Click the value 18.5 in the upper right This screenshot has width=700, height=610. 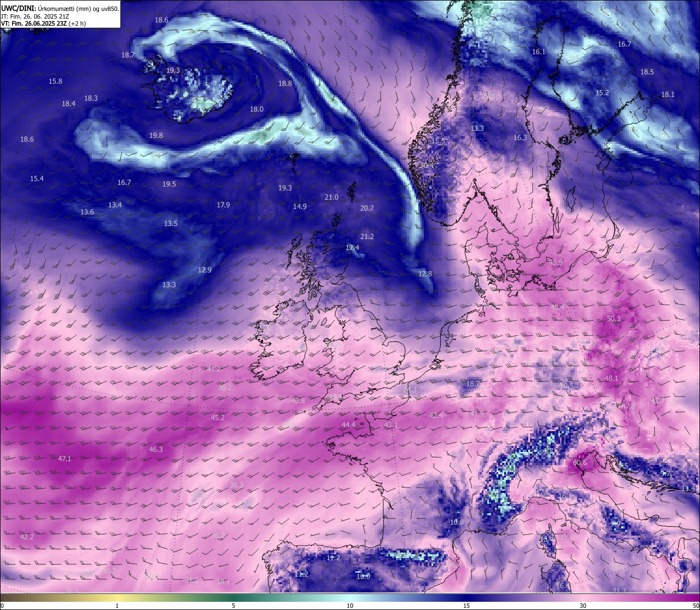647,72
